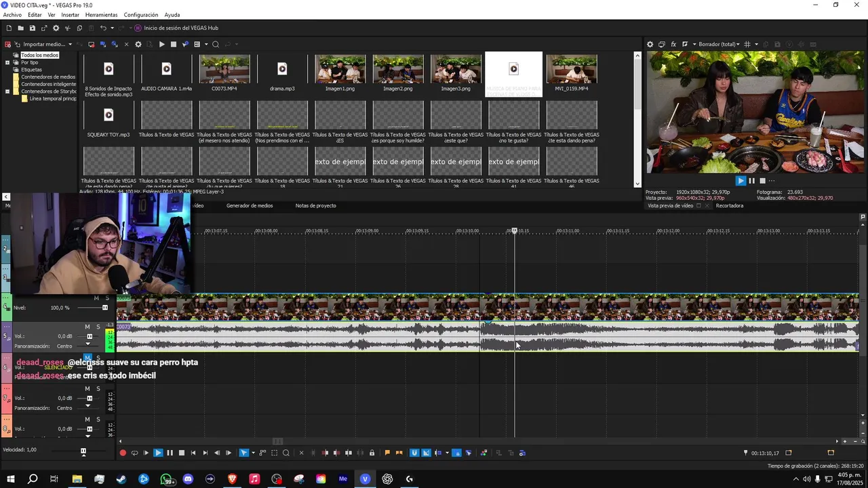The width and height of the screenshot is (868, 488).
Task: Stop media preview in Project Media toolbar
Action: [173, 44]
